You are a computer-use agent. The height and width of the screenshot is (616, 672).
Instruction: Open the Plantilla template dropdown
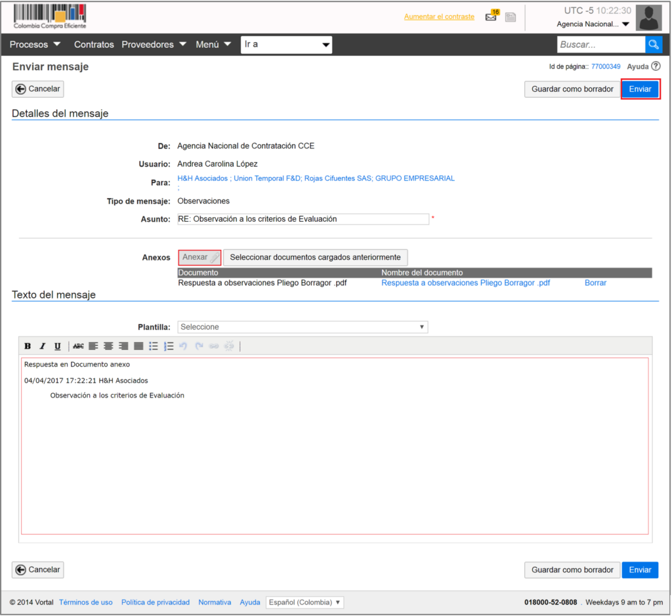303,327
